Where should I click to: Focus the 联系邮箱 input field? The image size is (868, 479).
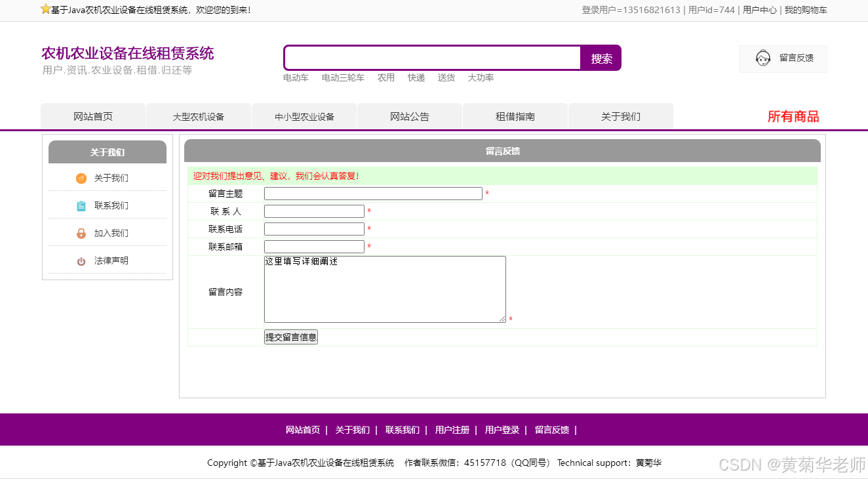[314, 247]
